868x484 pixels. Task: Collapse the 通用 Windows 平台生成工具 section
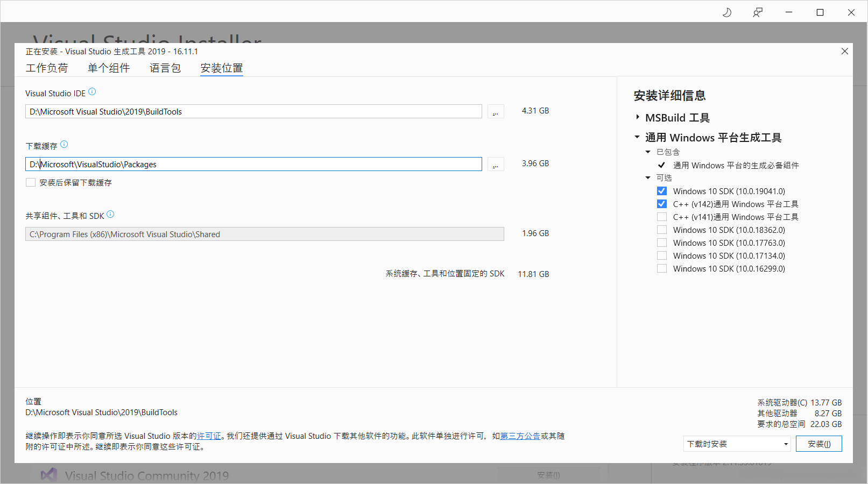click(637, 137)
